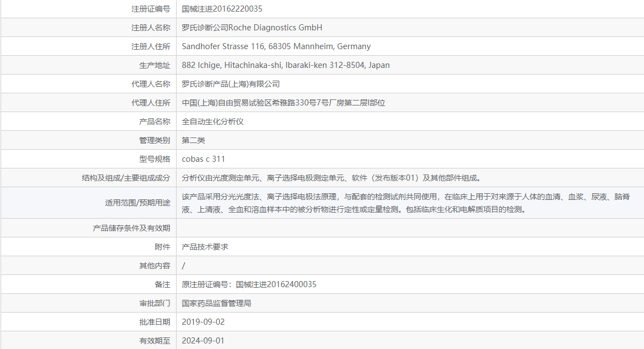Screen dimensions: 644x349
Task: Click the remark 原注册证编号：国械注进20162400035
Action: 249,284
